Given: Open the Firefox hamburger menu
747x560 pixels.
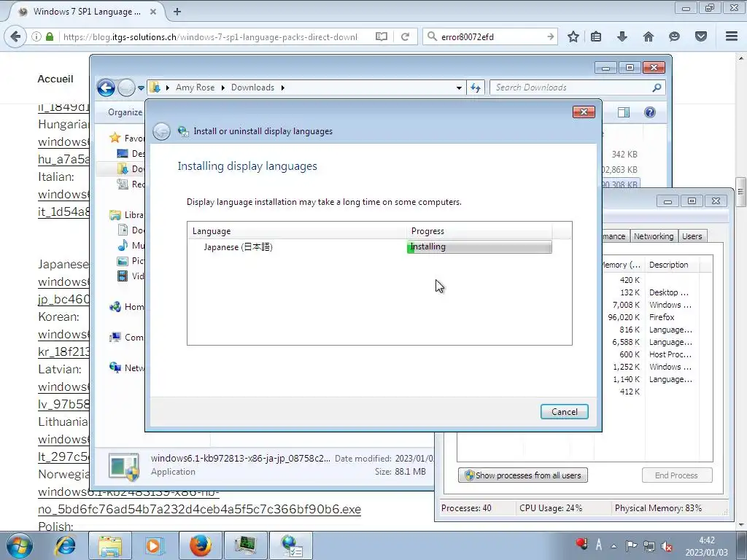Looking at the screenshot, I should click(x=732, y=36).
